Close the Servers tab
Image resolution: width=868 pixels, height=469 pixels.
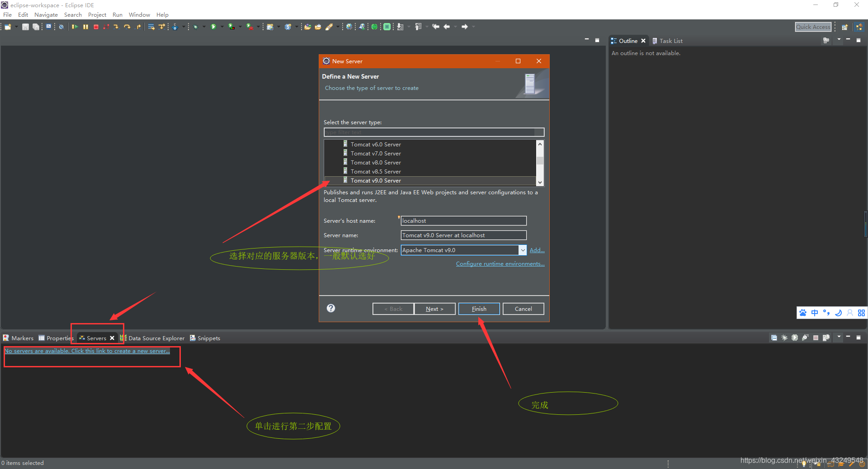(112, 338)
